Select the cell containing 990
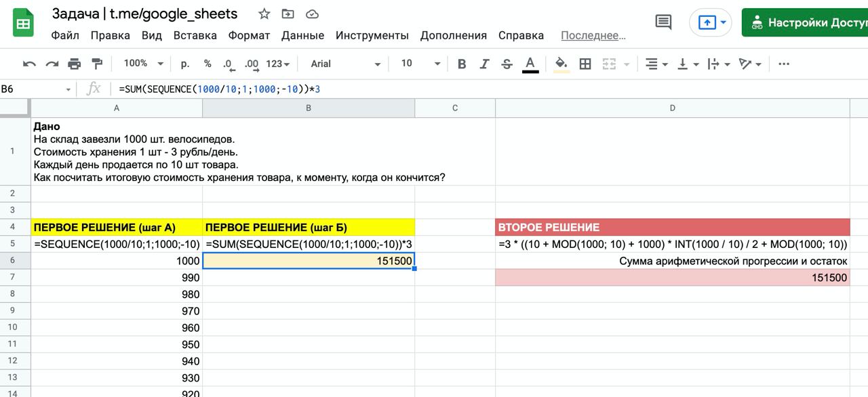The image size is (868, 397). (117, 277)
